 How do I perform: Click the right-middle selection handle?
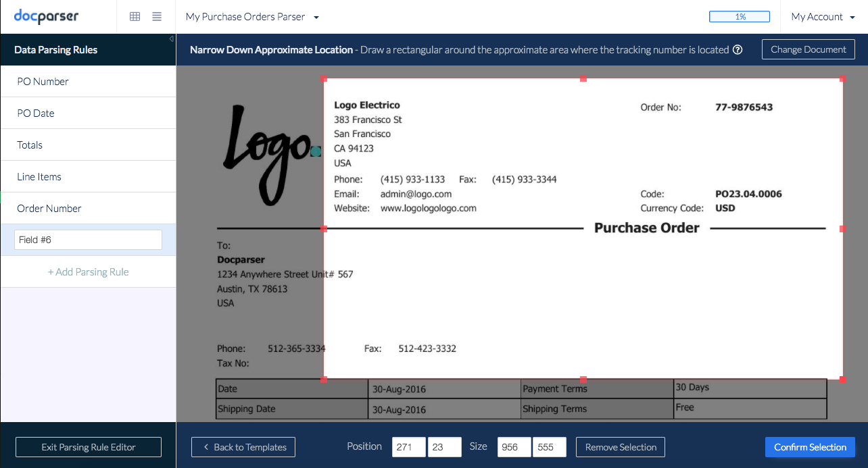click(842, 229)
